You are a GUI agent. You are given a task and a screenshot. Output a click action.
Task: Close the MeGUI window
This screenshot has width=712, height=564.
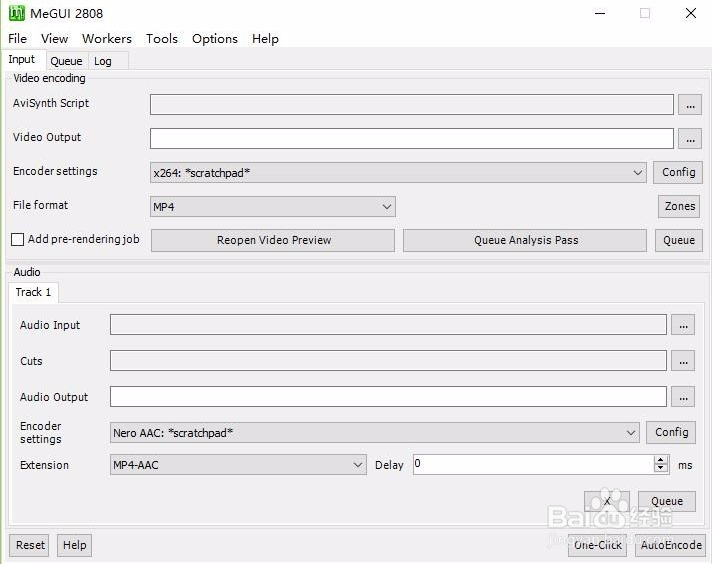tap(691, 13)
